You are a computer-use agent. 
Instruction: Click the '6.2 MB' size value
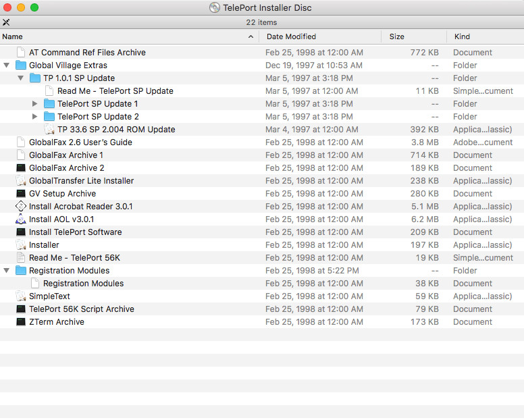[x=425, y=219]
